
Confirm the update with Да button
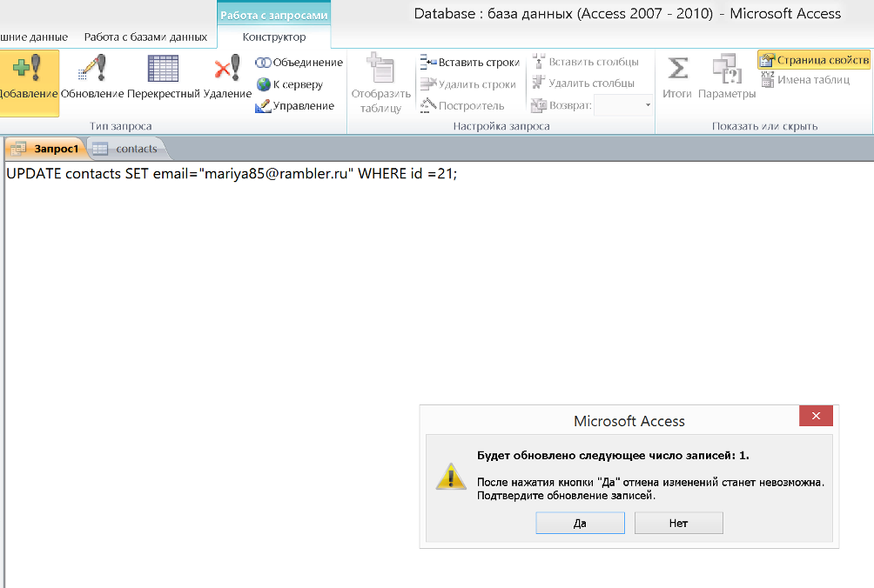(581, 523)
